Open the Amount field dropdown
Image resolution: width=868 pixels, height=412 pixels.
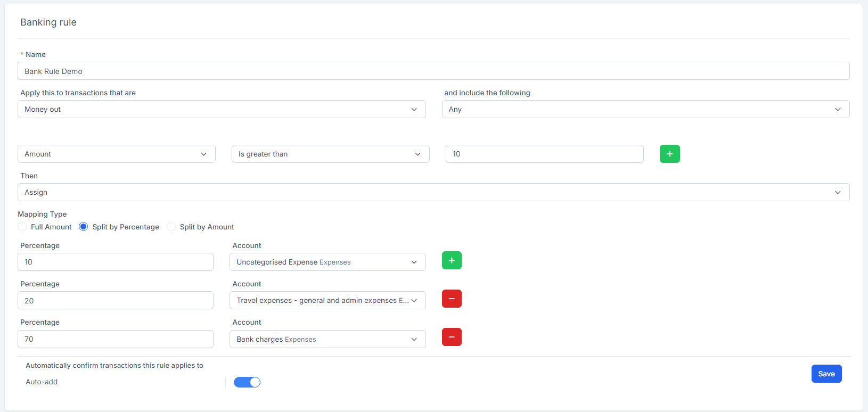pyautogui.click(x=116, y=154)
